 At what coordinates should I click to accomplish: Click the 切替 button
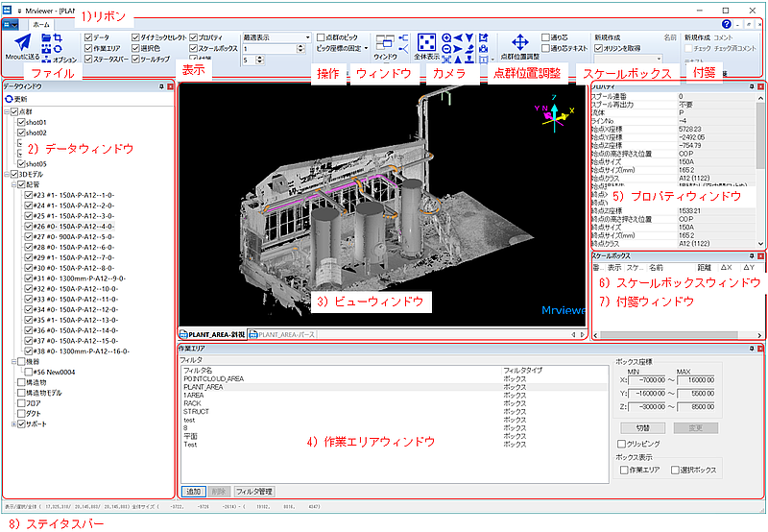coord(642,427)
